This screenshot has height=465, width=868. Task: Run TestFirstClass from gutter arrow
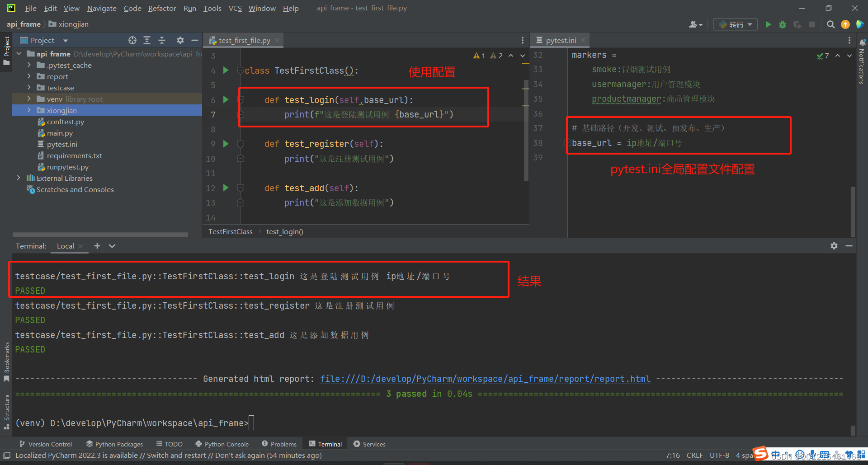[x=226, y=70]
